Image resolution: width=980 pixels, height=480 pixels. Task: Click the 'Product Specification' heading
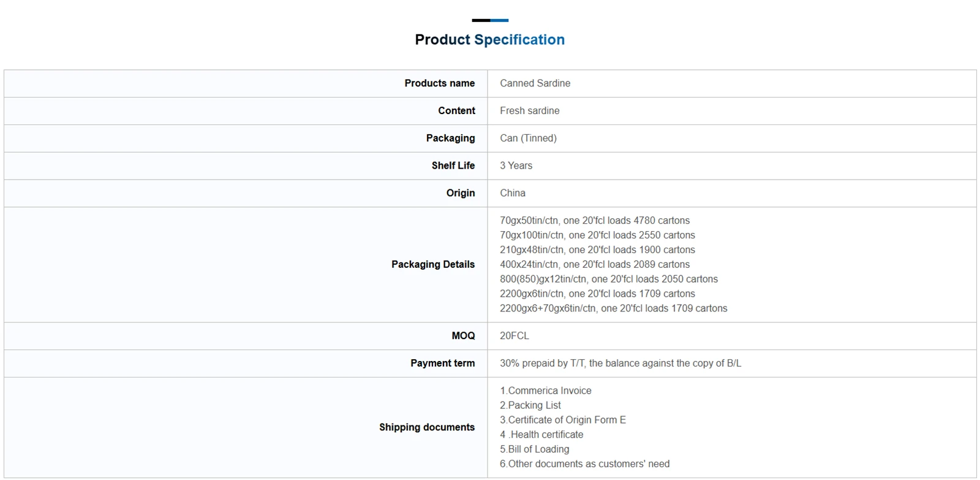click(489, 40)
